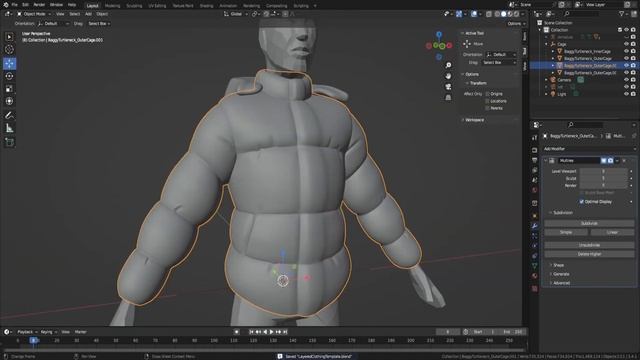The width and height of the screenshot is (640, 360).
Task: Open Add Modifier dropdown
Action: (x=589, y=149)
